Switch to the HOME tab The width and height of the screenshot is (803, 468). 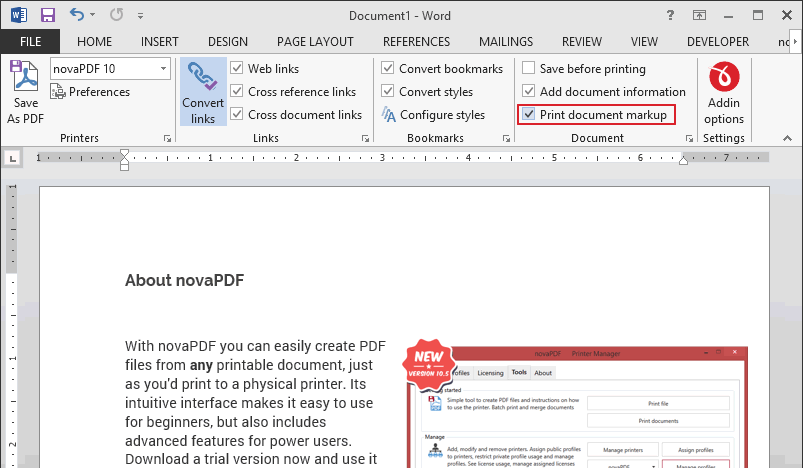(x=94, y=41)
